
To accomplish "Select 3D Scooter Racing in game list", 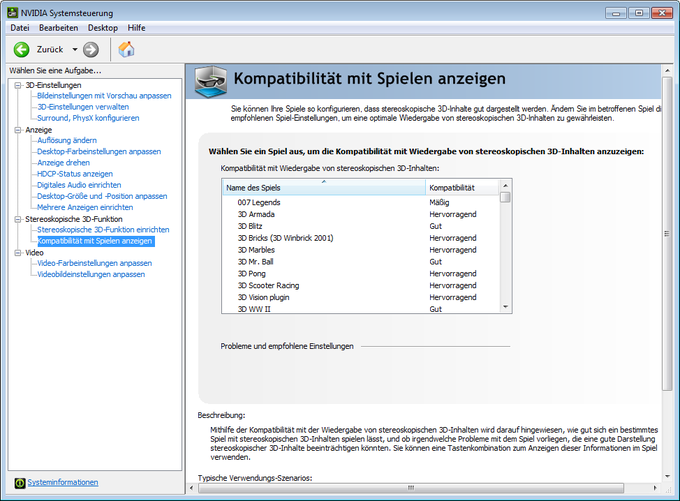I will 361,286.
